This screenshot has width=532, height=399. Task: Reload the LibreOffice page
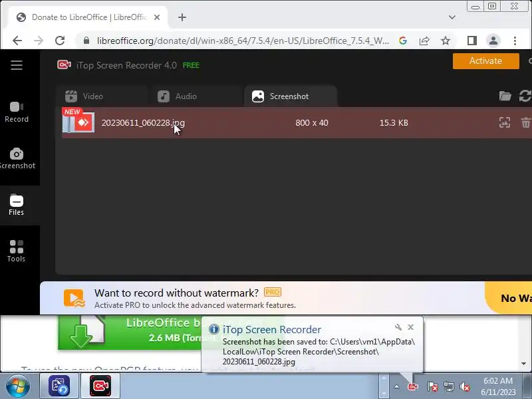tap(60, 41)
